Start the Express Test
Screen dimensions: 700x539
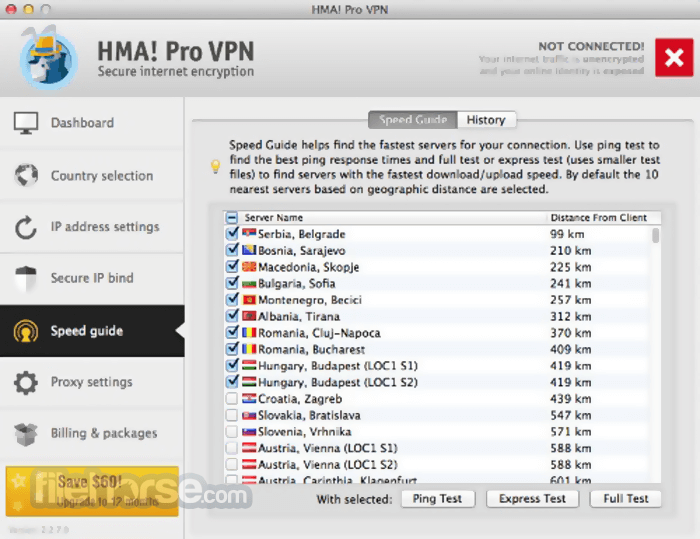532,499
